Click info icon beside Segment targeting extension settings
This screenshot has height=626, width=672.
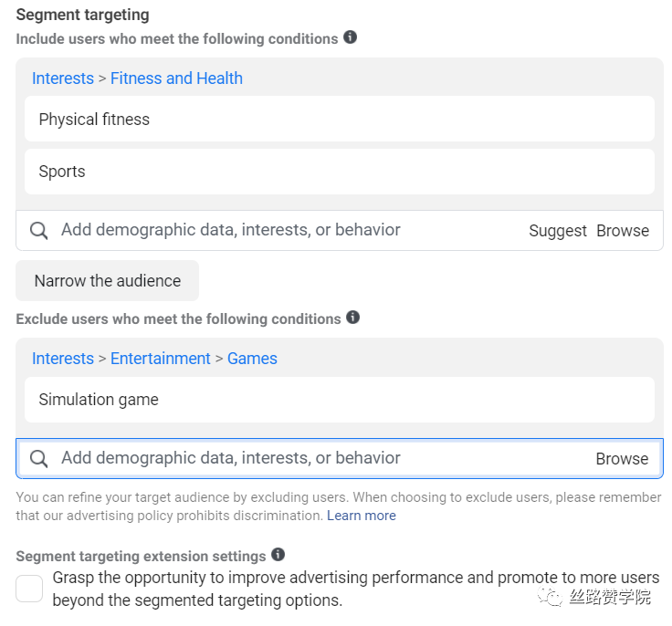tap(278, 555)
